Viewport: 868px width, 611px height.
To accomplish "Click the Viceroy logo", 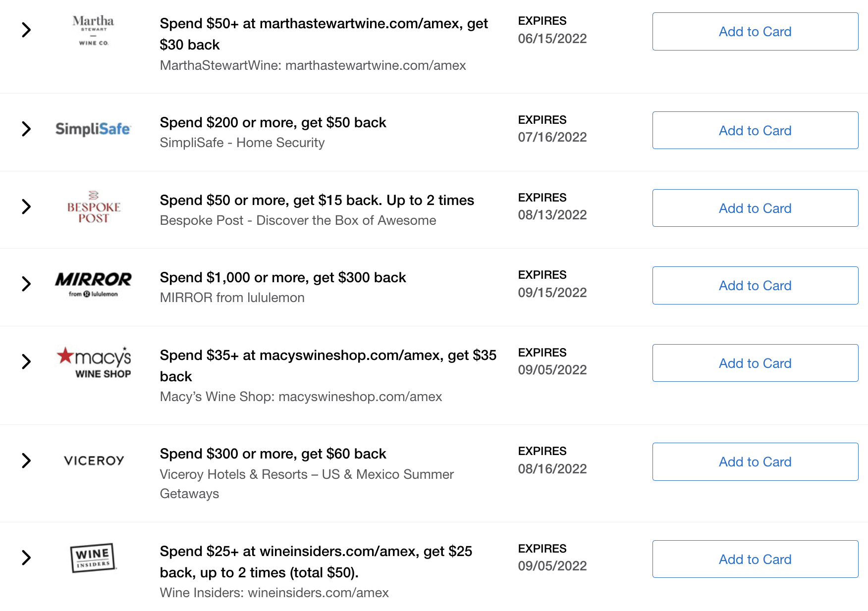I will click(x=94, y=460).
